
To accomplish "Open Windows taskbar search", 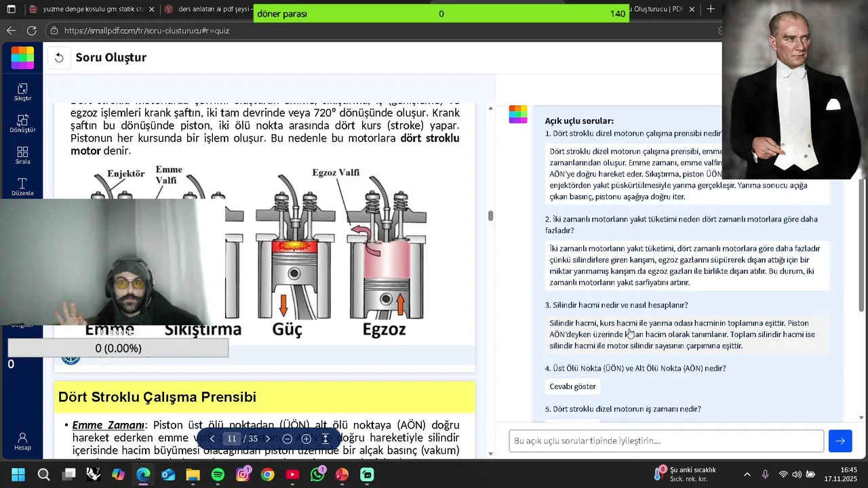I will [43, 474].
